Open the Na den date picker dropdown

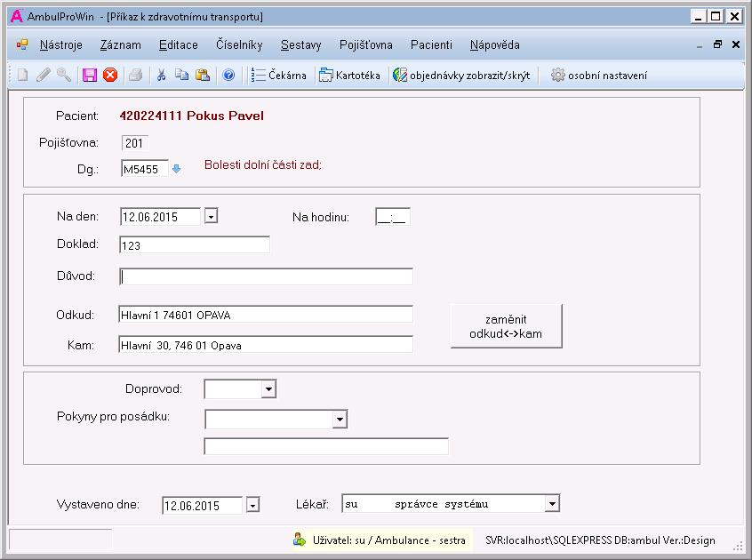tap(211, 216)
